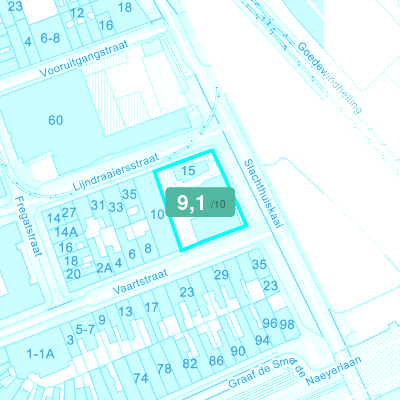Click house number 13
The image size is (400, 400).
click(126, 312)
